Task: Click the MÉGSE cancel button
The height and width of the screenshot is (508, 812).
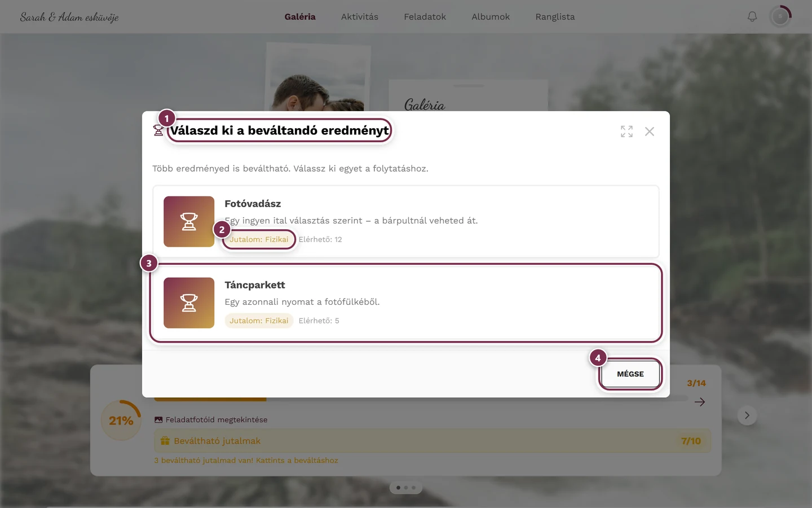Action: (x=630, y=374)
